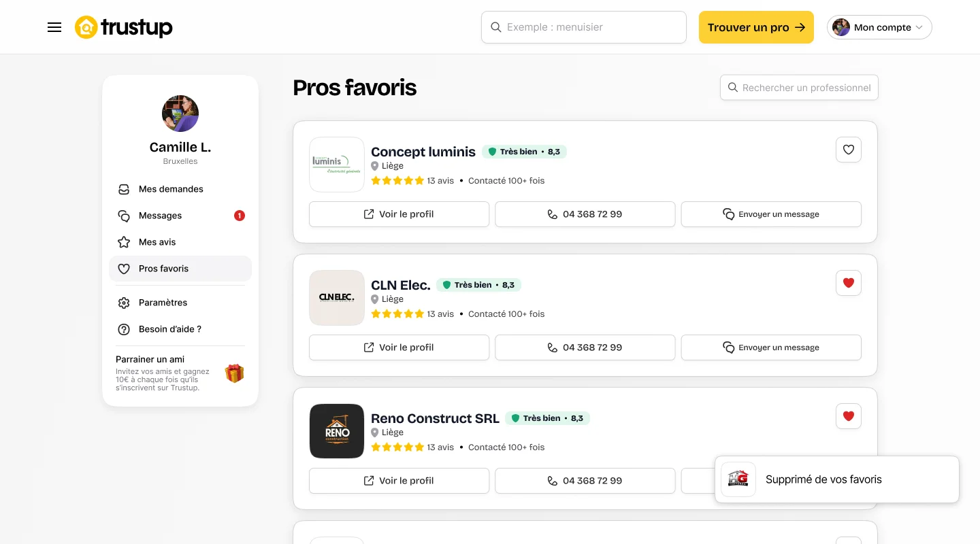Image resolution: width=980 pixels, height=544 pixels.
Task: Click Très bien 8,3 badge for Concept luminis
Action: [x=524, y=152]
